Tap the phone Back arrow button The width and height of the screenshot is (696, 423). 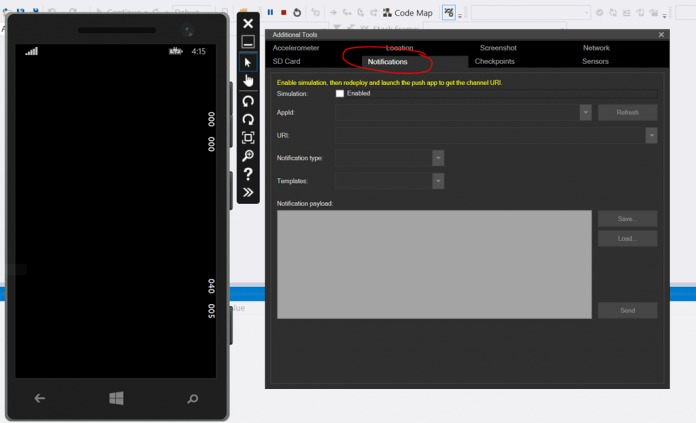pos(40,399)
